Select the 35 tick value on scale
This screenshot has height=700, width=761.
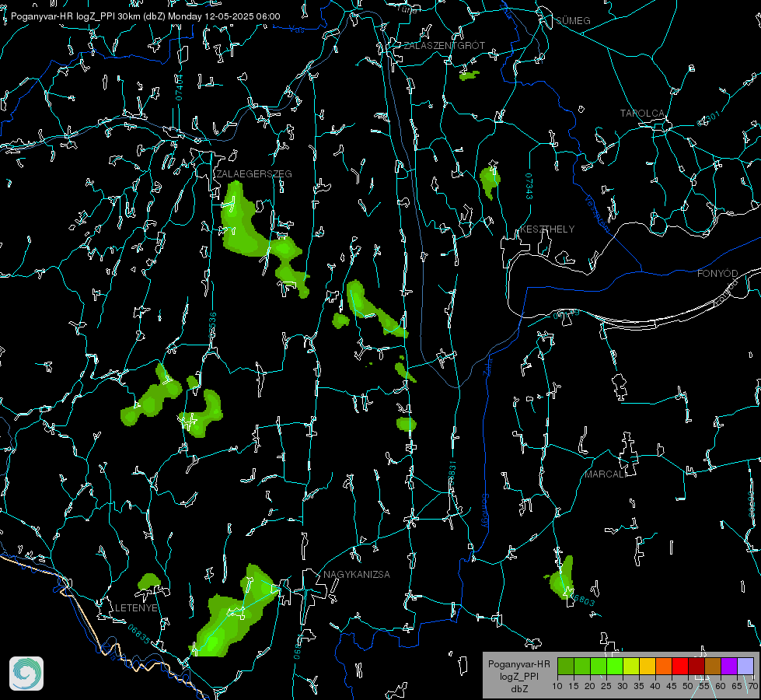coord(639,687)
